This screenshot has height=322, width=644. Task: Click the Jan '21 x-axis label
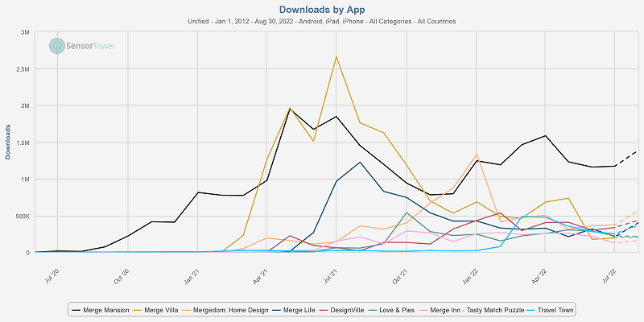192,276
